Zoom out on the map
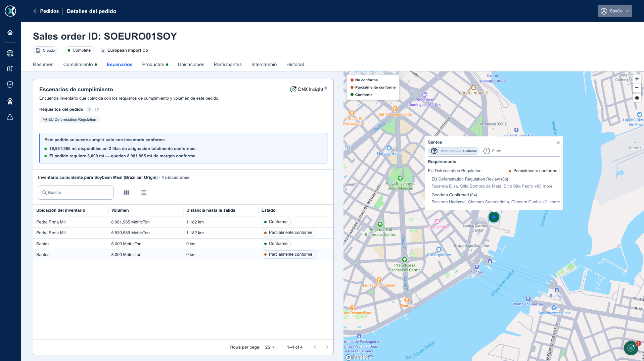The width and height of the screenshot is (644, 361). tap(637, 88)
